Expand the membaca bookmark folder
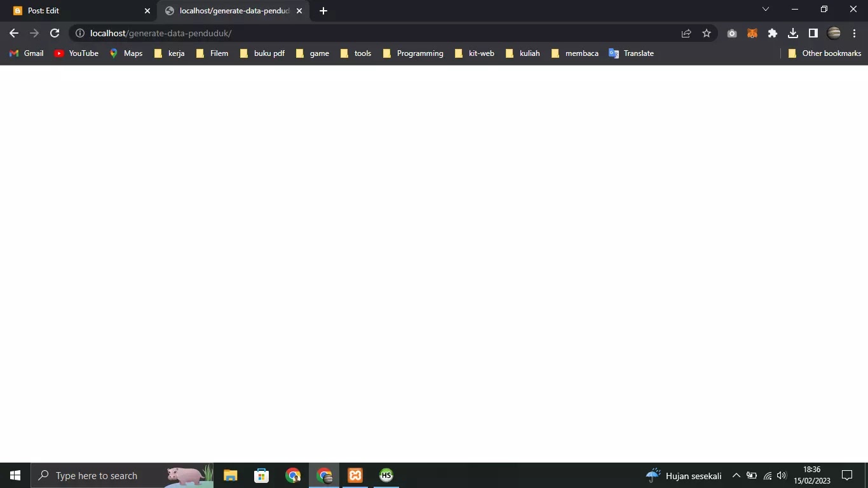Screen dimensions: 868x488 point(575,53)
